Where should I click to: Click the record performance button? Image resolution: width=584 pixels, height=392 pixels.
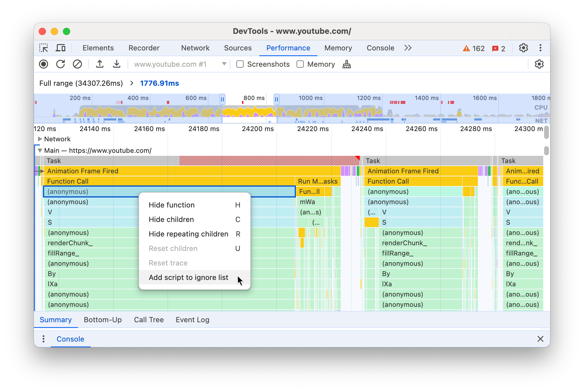[x=44, y=64]
